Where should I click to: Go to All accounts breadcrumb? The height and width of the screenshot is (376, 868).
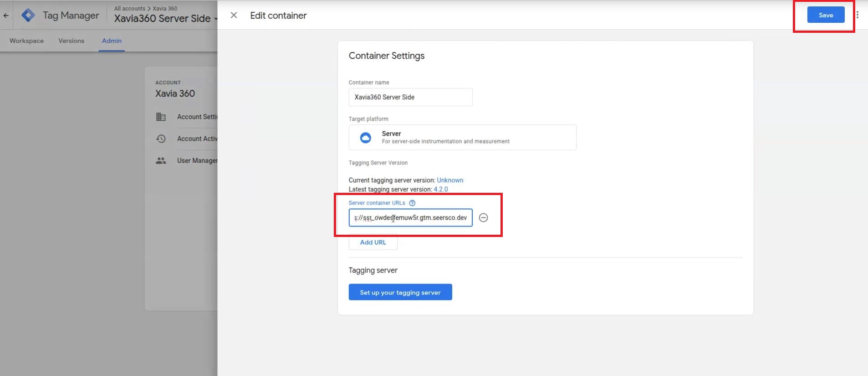pyautogui.click(x=130, y=8)
